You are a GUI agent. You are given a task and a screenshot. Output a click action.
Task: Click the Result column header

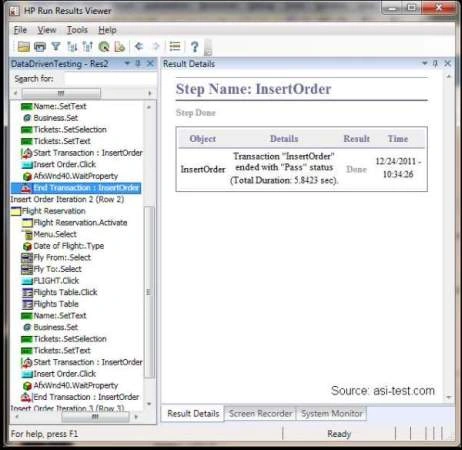(x=356, y=139)
